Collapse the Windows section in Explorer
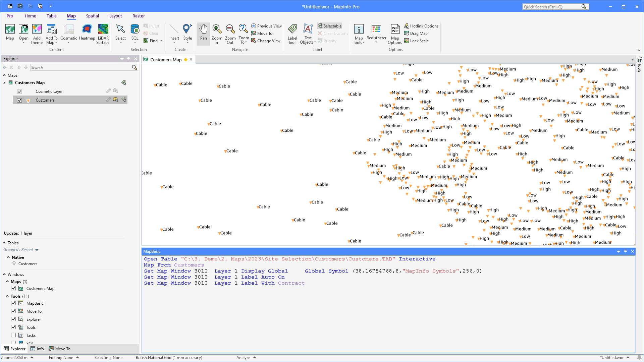 (x=5, y=274)
